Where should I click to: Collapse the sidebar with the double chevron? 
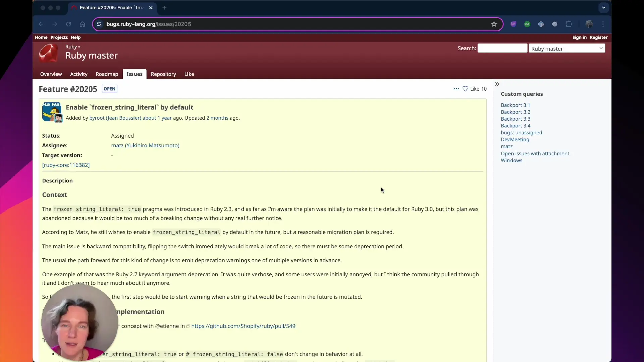point(497,84)
